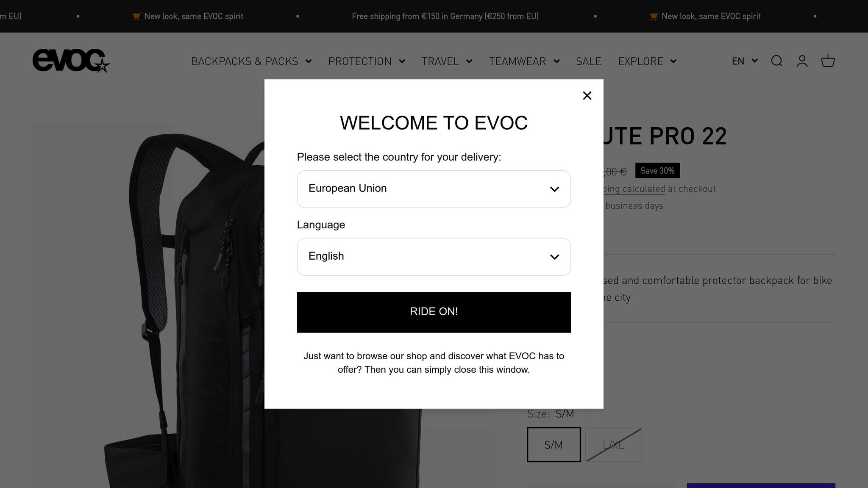
Task: Open the EXPLORE chevron icon
Action: click(x=673, y=61)
